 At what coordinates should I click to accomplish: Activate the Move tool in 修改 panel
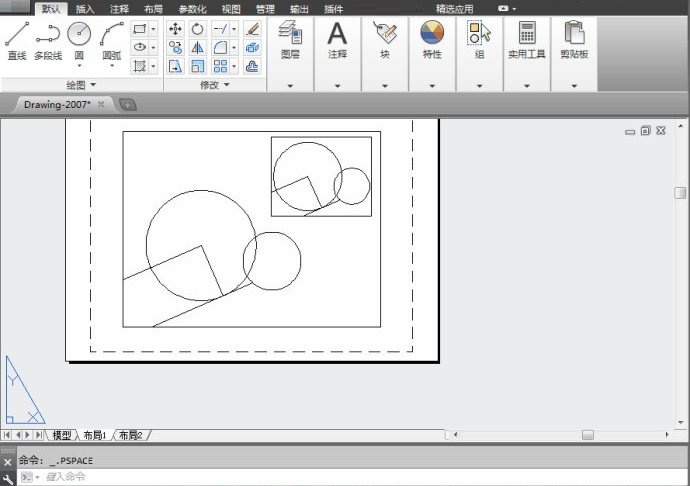click(x=175, y=29)
